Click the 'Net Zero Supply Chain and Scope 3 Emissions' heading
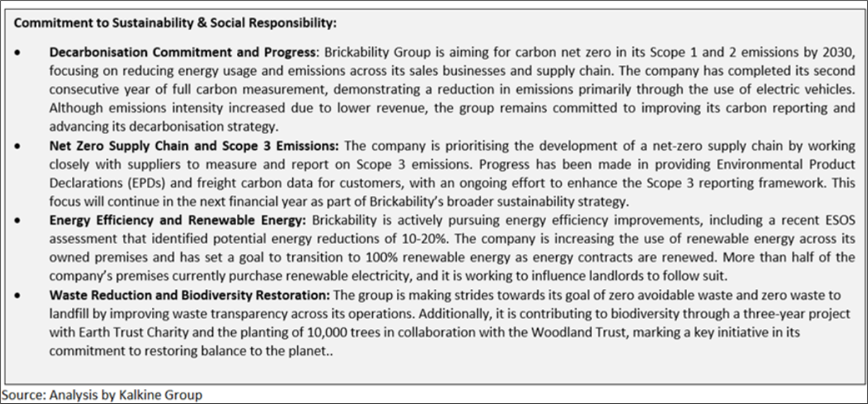This screenshot has height=404, width=868. (x=194, y=146)
